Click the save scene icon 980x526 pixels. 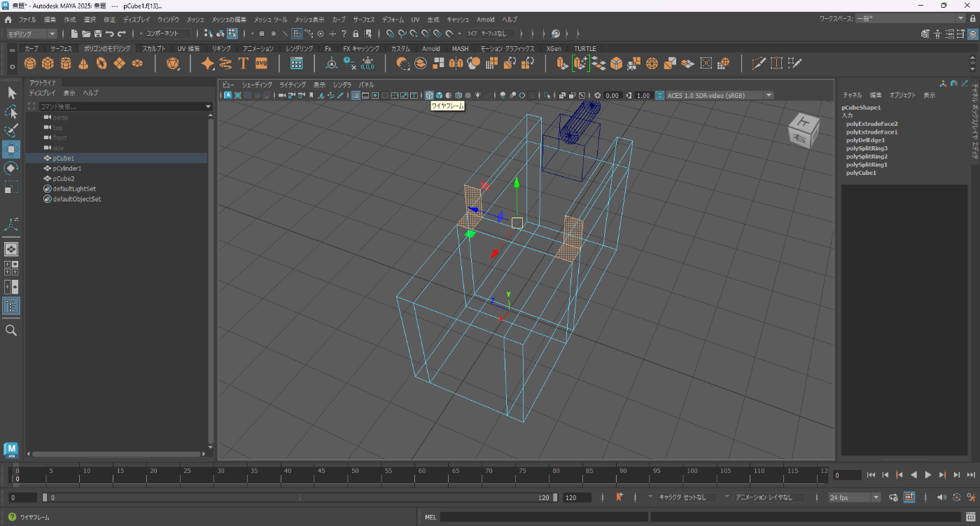tap(97, 34)
